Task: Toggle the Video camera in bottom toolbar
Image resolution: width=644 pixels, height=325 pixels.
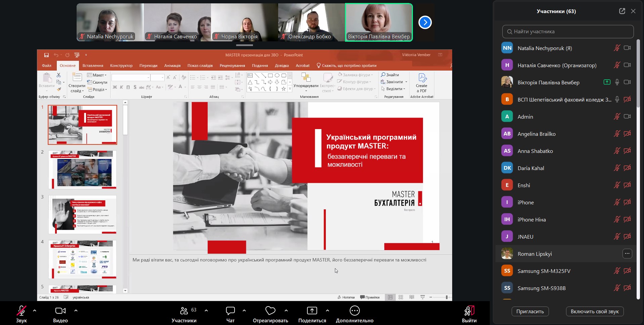Action: (x=60, y=311)
